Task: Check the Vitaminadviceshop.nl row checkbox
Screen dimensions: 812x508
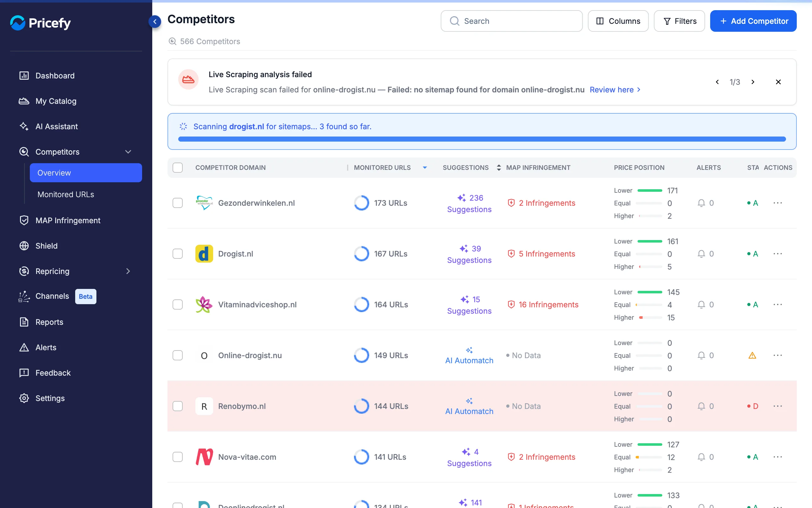Action: [x=178, y=304]
